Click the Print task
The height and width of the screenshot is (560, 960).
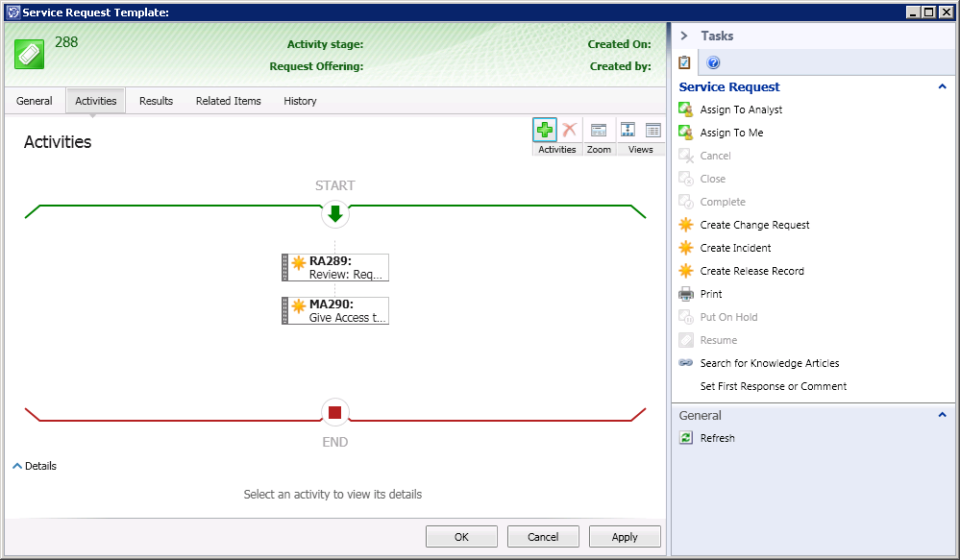point(711,294)
